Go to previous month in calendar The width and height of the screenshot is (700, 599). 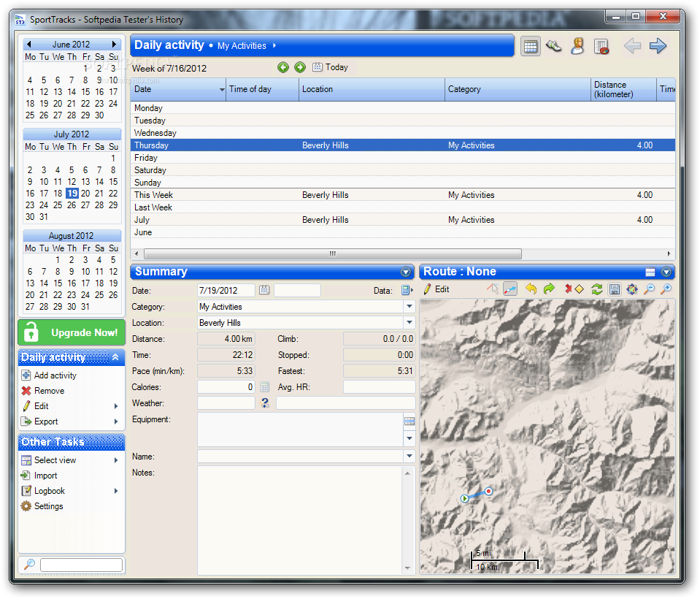click(x=29, y=45)
